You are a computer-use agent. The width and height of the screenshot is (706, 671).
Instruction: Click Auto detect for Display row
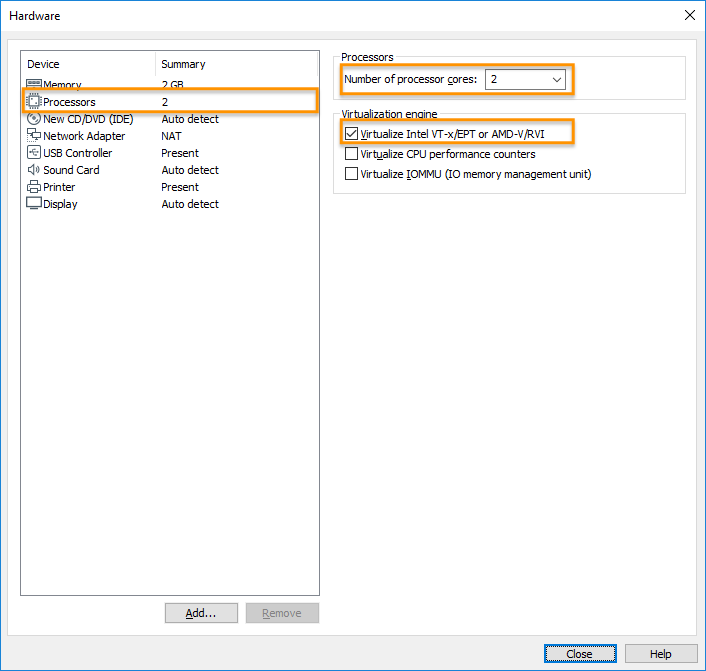(190, 204)
